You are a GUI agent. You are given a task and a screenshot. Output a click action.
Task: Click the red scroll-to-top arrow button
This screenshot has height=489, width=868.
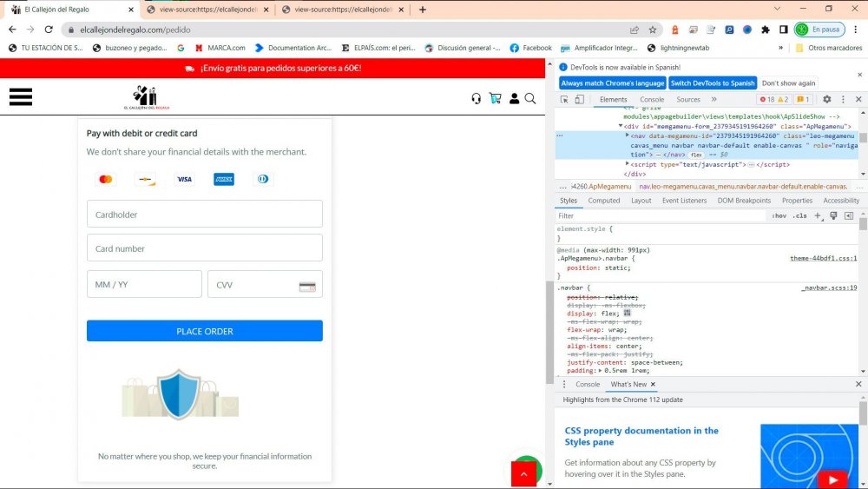523,473
